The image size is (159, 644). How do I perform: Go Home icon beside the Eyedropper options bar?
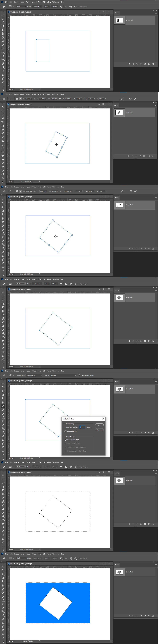click(x=4, y=375)
